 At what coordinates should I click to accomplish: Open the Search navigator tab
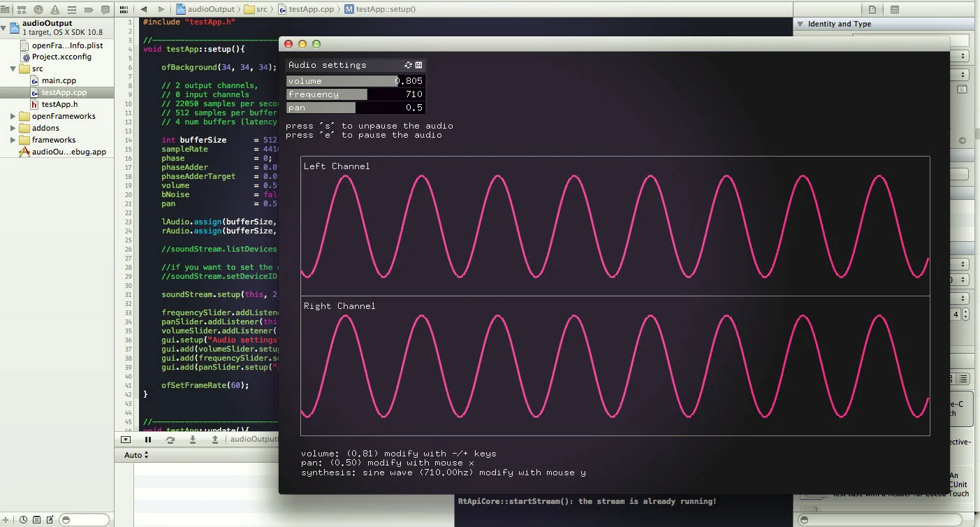(38, 10)
